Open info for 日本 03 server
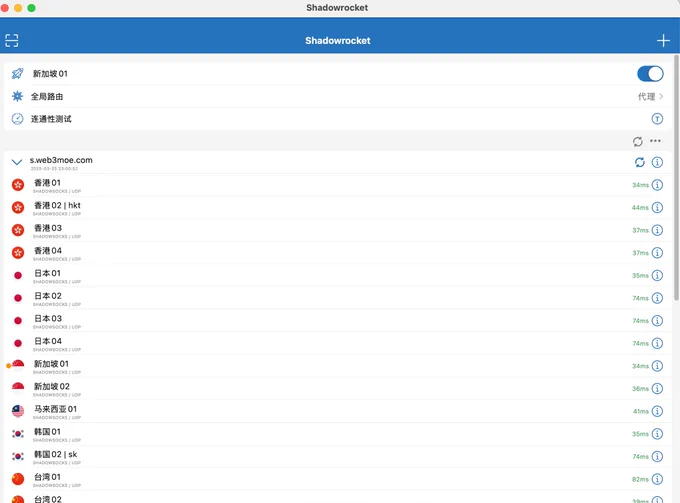Screen dimensions: 680x503 coord(657,321)
